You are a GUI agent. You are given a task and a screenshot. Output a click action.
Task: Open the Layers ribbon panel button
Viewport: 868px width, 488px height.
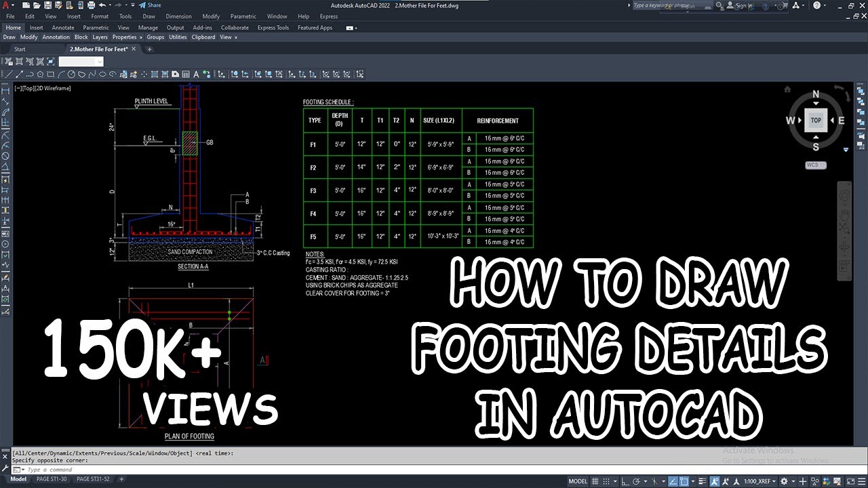click(100, 37)
